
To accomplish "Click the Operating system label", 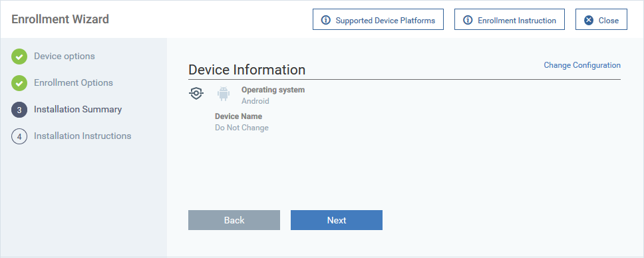I will tap(273, 90).
